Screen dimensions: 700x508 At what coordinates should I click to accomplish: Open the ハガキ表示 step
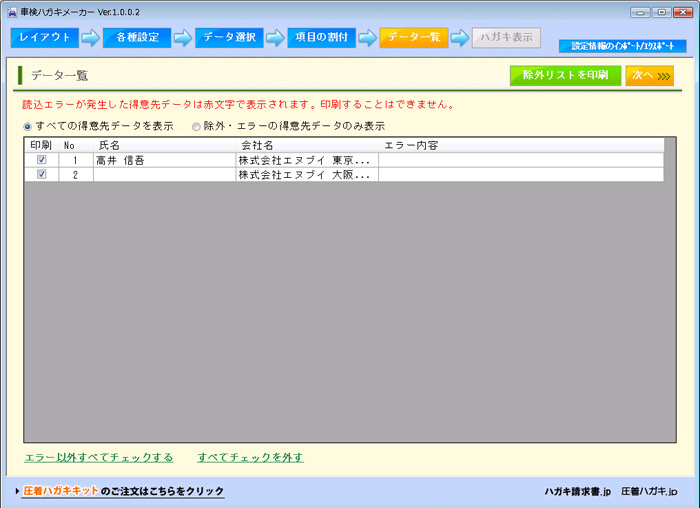point(506,37)
